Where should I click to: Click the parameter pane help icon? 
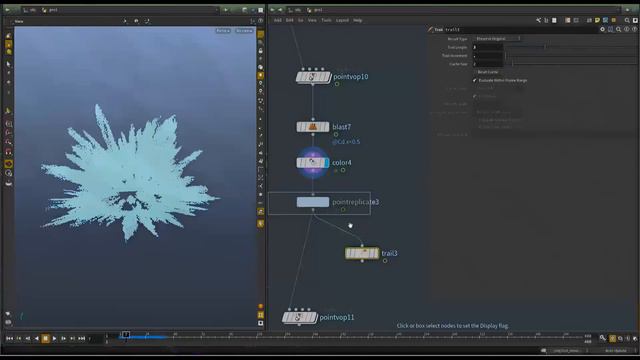(x=634, y=29)
